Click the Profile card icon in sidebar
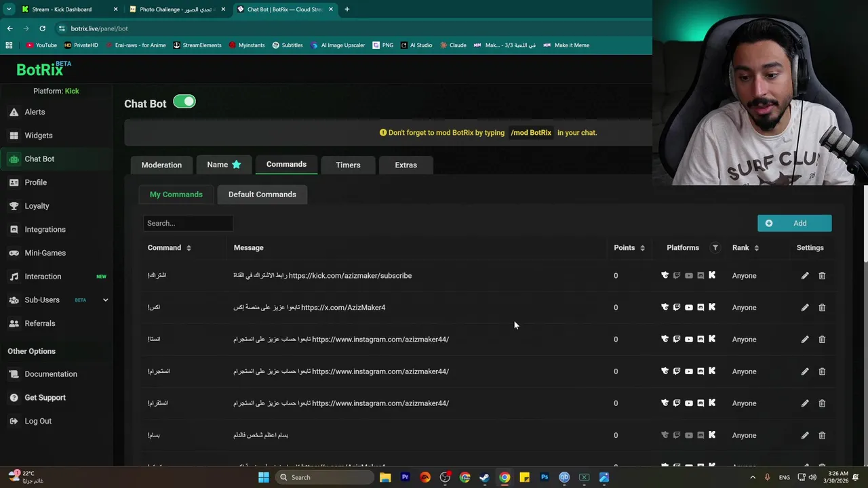868x488 pixels. [x=14, y=182]
